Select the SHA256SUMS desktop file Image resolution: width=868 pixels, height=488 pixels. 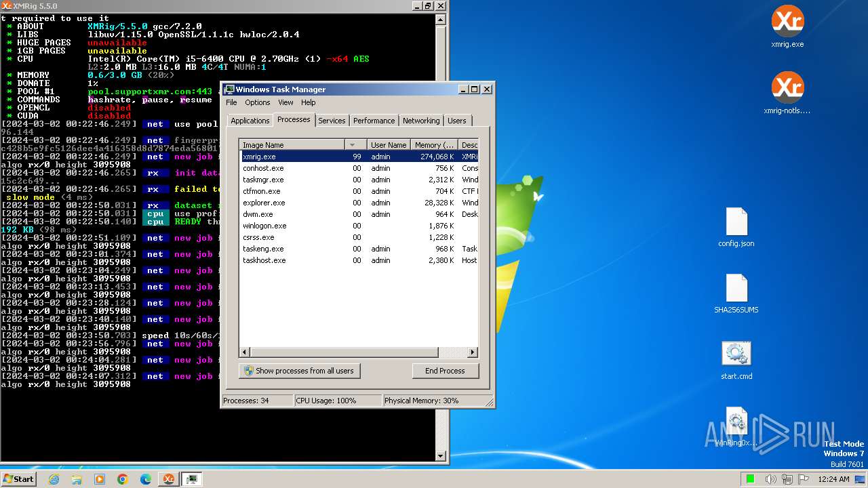(736, 293)
